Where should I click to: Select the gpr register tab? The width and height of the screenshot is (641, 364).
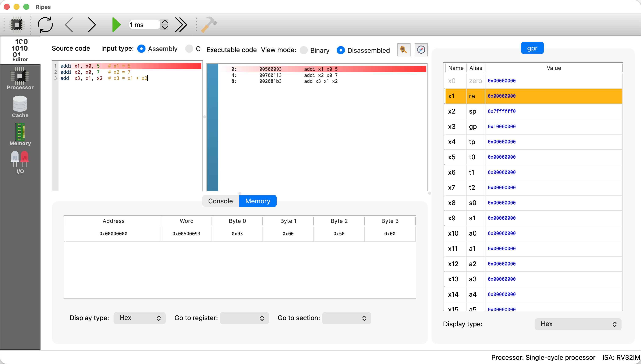point(532,48)
